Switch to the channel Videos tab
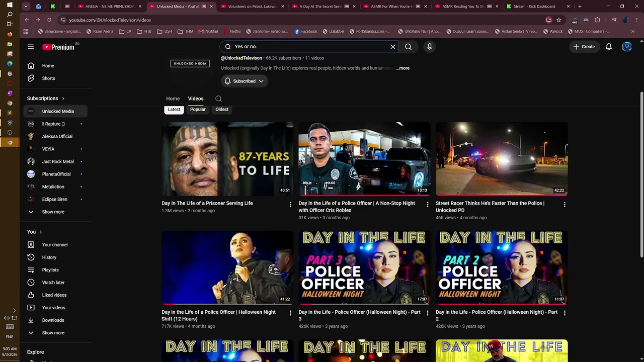The width and height of the screenshot is (644, 362). pyautogui.click(x=196, y=99)
